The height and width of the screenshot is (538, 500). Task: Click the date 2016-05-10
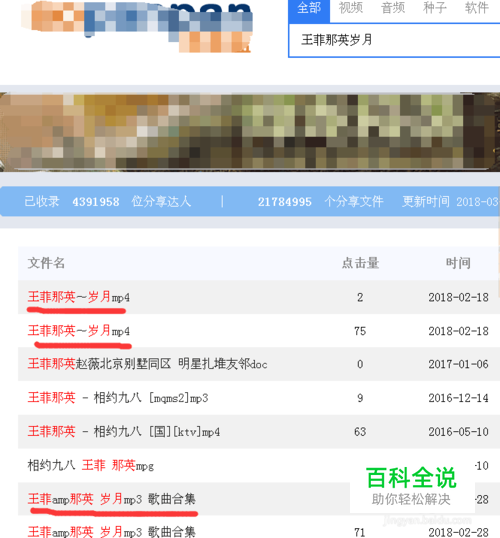[458, 431]
